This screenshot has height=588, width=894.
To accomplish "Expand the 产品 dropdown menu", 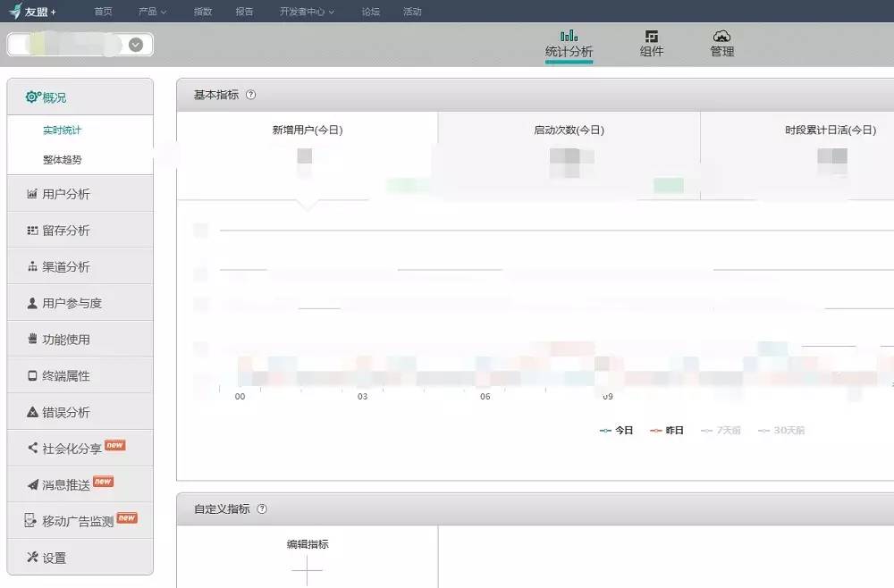I will pyautogui.click(x=152, y=12).
